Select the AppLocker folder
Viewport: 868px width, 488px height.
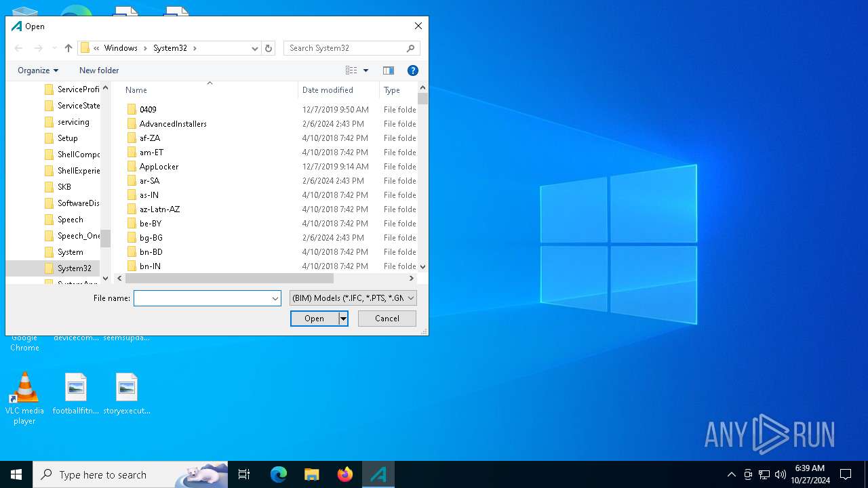[x=159, y=167]
